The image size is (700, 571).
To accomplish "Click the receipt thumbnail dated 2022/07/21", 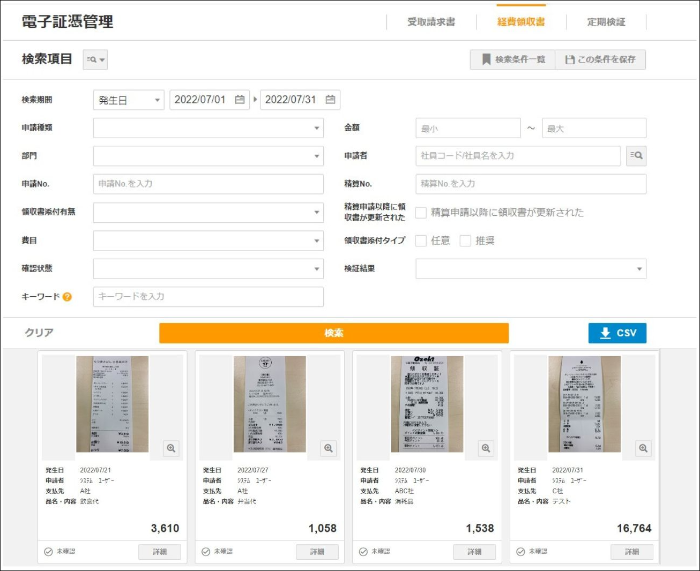I will tap(112, 404).
